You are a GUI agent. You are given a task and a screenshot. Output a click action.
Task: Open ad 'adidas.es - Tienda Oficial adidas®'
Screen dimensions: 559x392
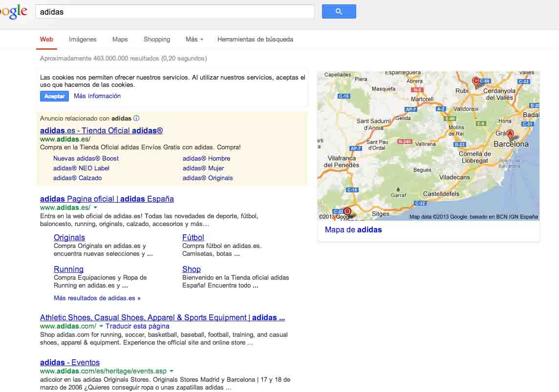[101, 130]
